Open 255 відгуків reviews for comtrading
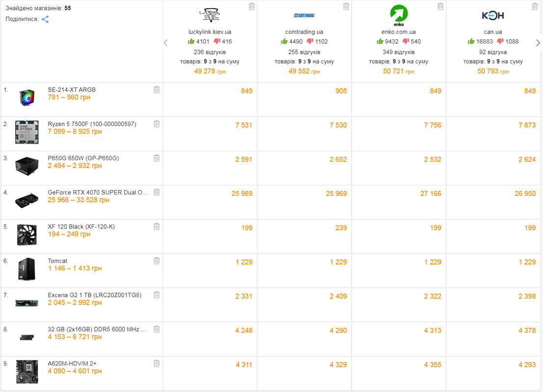This screenshot has height=392, width=543. click(304, 52)
